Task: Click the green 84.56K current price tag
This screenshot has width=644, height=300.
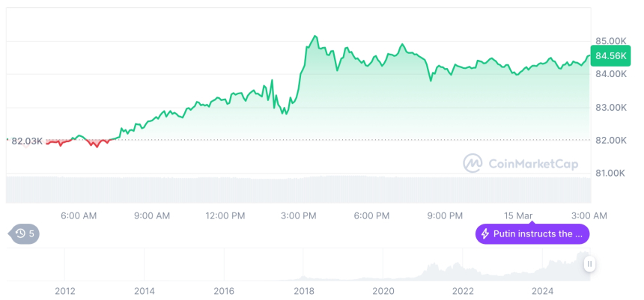Action: [610, 55]
